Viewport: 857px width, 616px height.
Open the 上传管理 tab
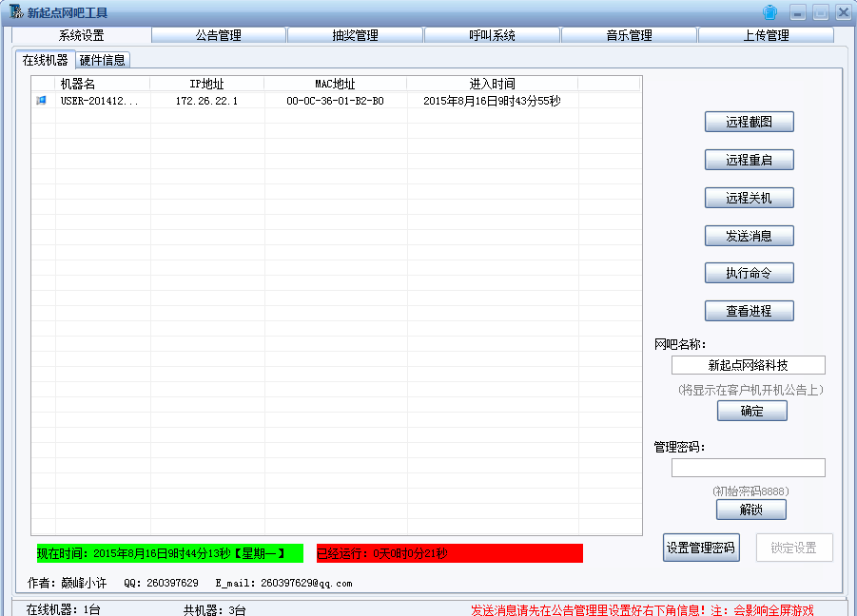click(x=766, y=35)
